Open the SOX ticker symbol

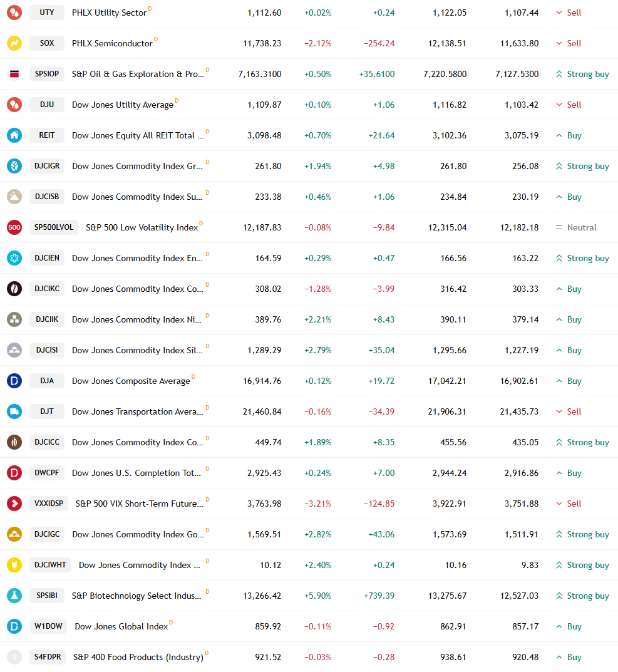point(47,43)
